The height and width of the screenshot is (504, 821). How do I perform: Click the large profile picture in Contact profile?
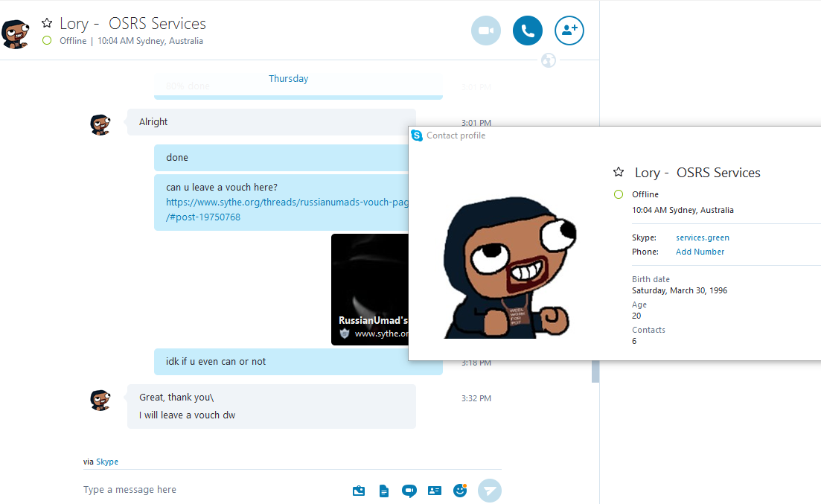point(509,267)
